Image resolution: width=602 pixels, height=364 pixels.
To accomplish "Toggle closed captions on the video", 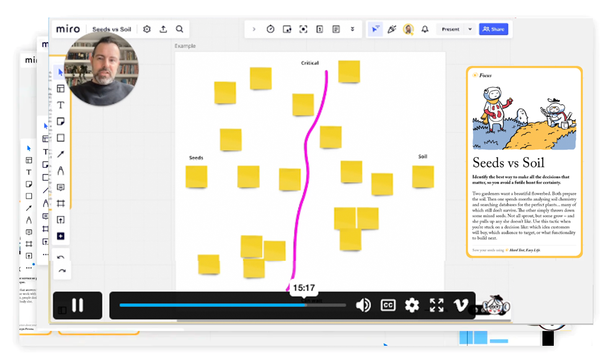I will 388,305.
